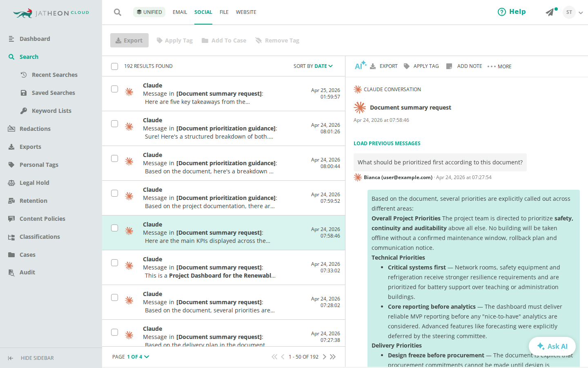Click Export in the conversation toolbar
Screen dimensions: 588x368
[x=384, y=66]
